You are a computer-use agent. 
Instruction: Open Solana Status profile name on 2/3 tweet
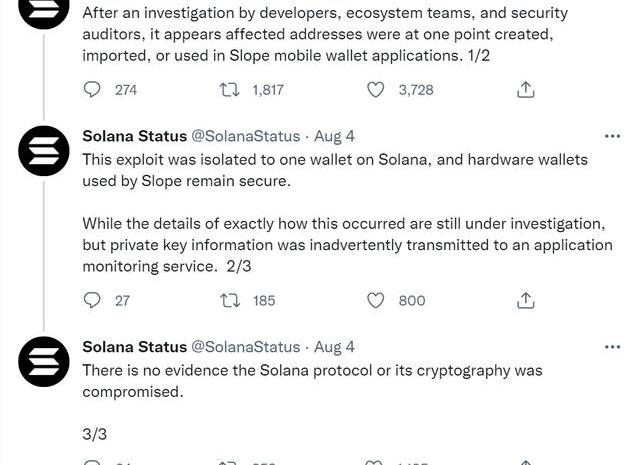pos(134,136)
